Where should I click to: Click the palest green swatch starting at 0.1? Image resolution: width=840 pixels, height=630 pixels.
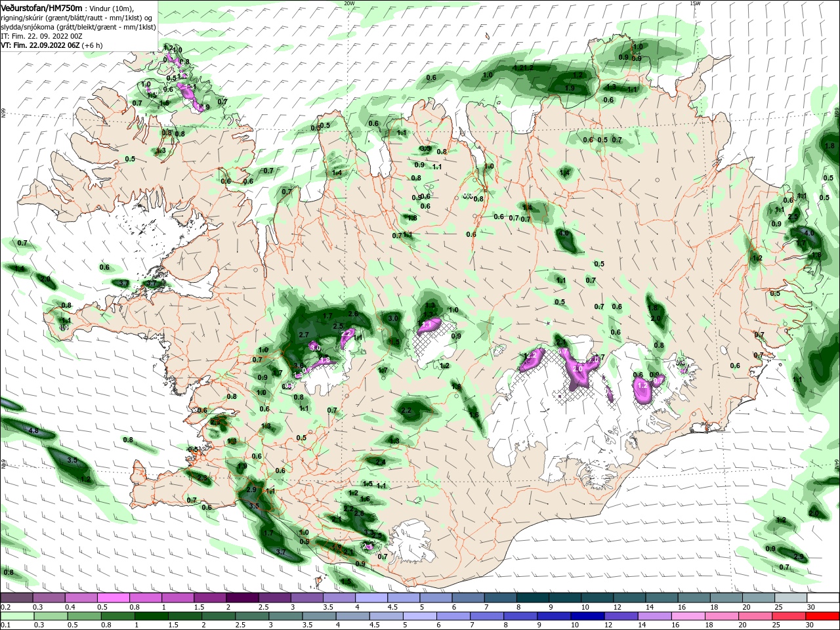click(x=16, y=616)
